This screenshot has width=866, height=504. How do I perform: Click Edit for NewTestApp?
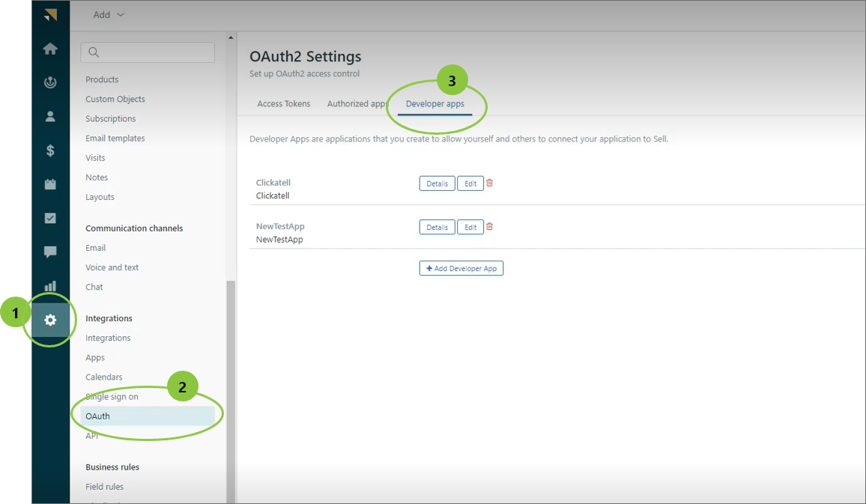[x=470, y=228]
